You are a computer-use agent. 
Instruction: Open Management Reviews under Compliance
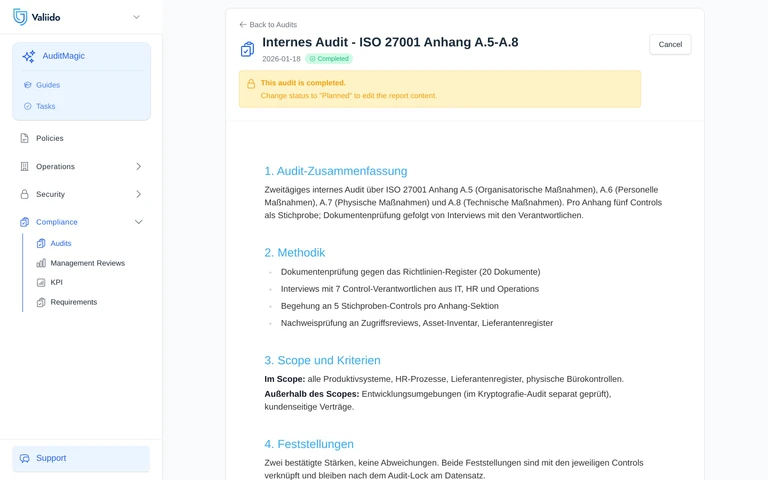click(88, 263)
